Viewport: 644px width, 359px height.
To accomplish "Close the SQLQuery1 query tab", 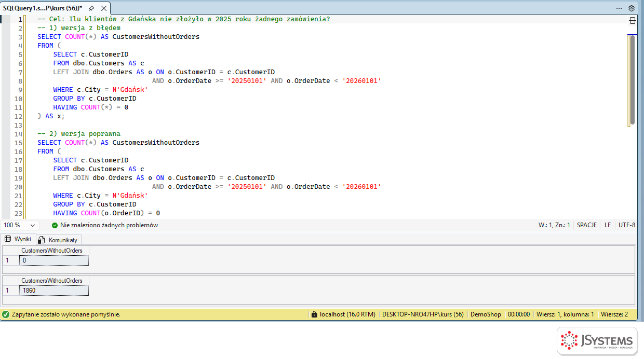I will tap(104, 8).
